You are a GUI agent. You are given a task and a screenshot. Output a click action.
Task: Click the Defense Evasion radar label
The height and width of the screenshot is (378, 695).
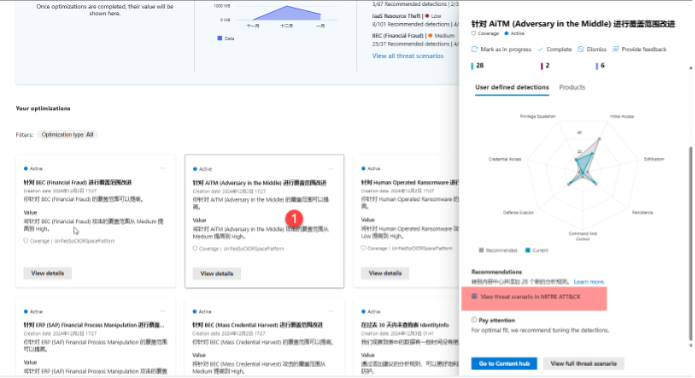(518, 213)
